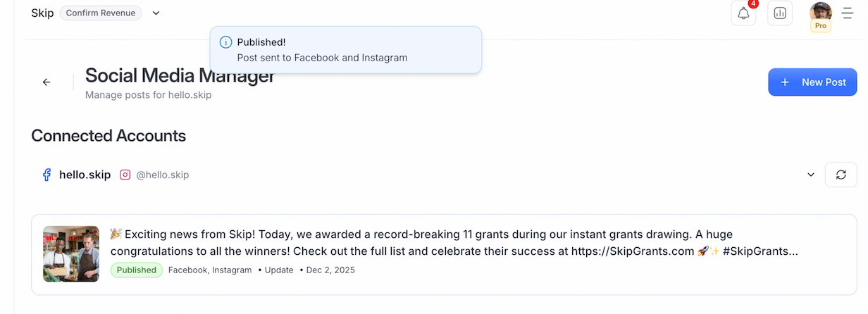Open the user profile avatar
The image size is (868, 314).
[x=821, y=11]
